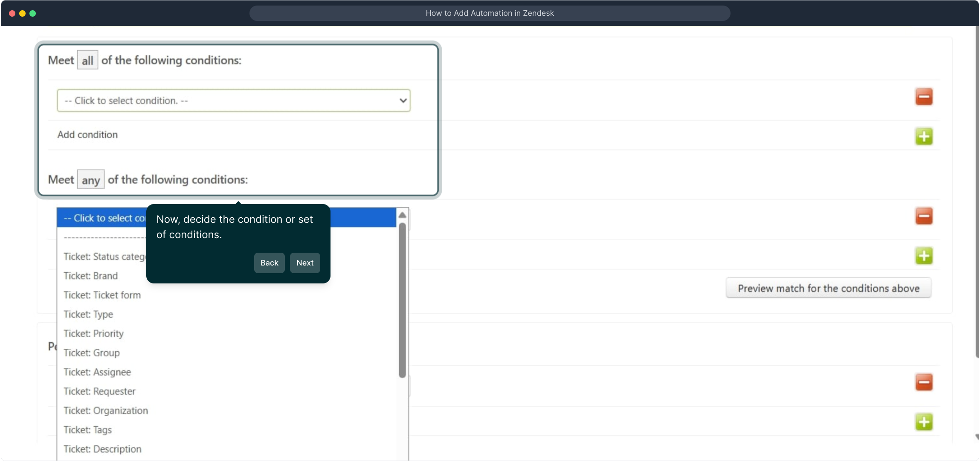980x461 pixels.
Task: Select Ticket: Brand in the list
Action: [91, 276]
